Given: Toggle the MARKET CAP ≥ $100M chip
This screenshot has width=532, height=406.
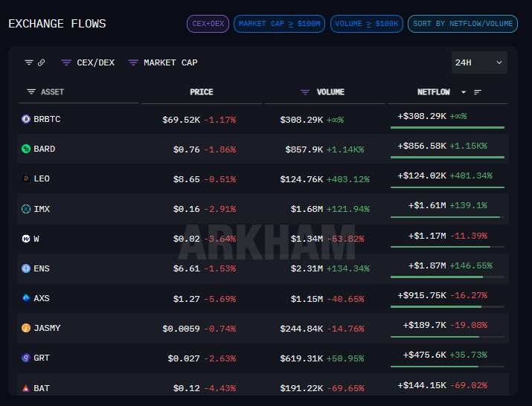Looking at the screenshot, I should coord(279,24).
